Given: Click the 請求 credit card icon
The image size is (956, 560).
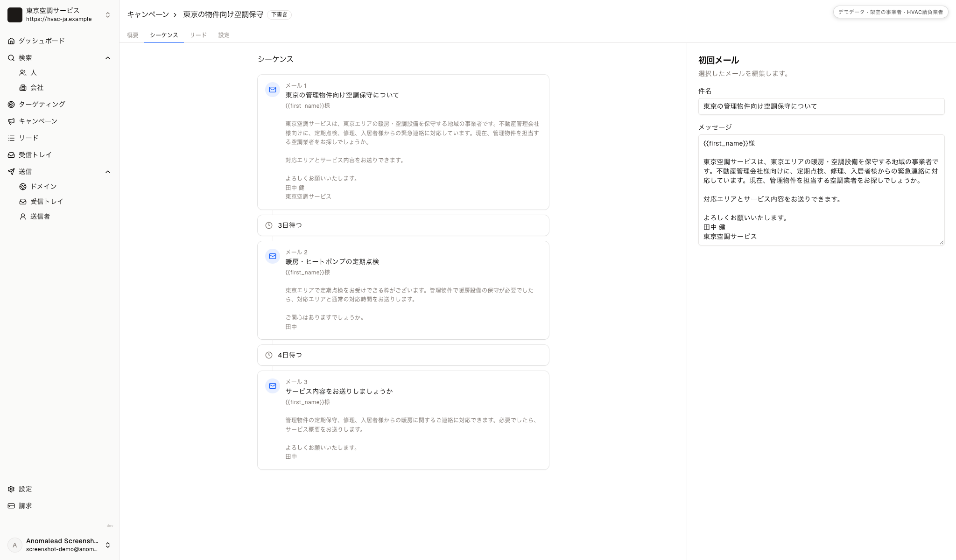Looking at the screenshot, I should [x=11, y=506].
